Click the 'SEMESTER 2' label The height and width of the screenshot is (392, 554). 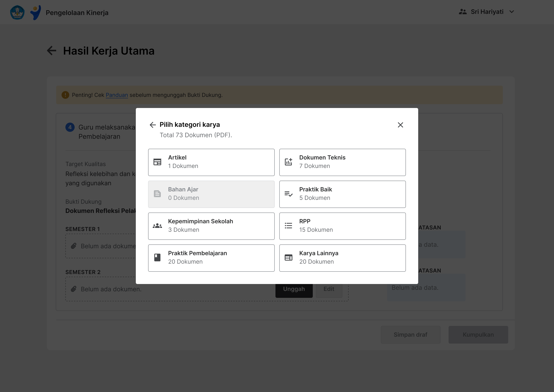coord(83,272)
